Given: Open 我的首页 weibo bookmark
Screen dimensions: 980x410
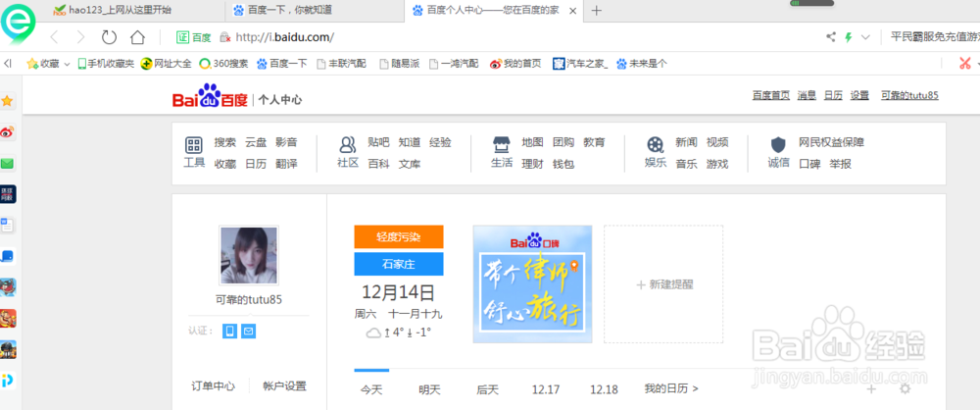Looking at the screenshot, I should [x=515, y=63].
